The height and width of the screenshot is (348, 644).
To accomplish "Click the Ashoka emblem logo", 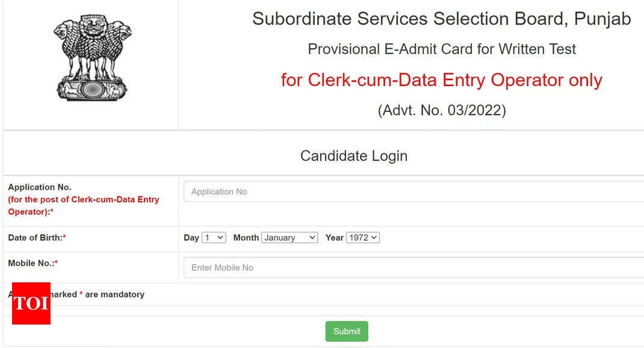I will point(93,58).
